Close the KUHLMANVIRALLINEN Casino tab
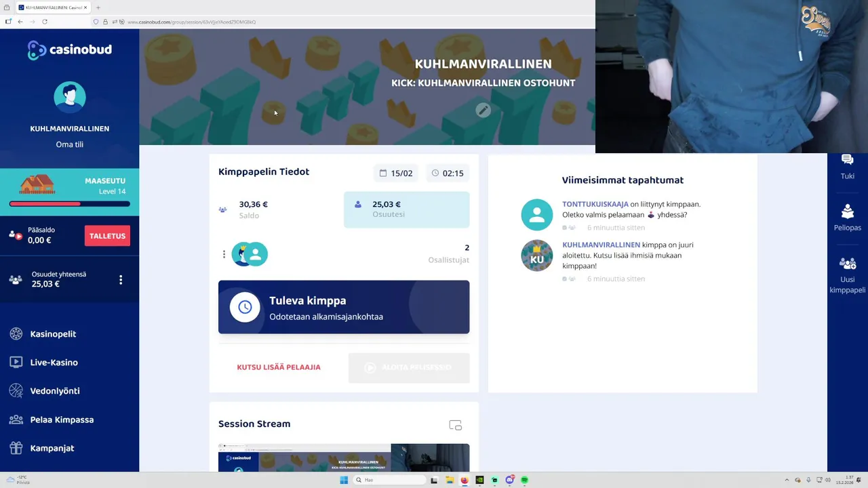Screen dimensions: 868x488 coord(85,7)
